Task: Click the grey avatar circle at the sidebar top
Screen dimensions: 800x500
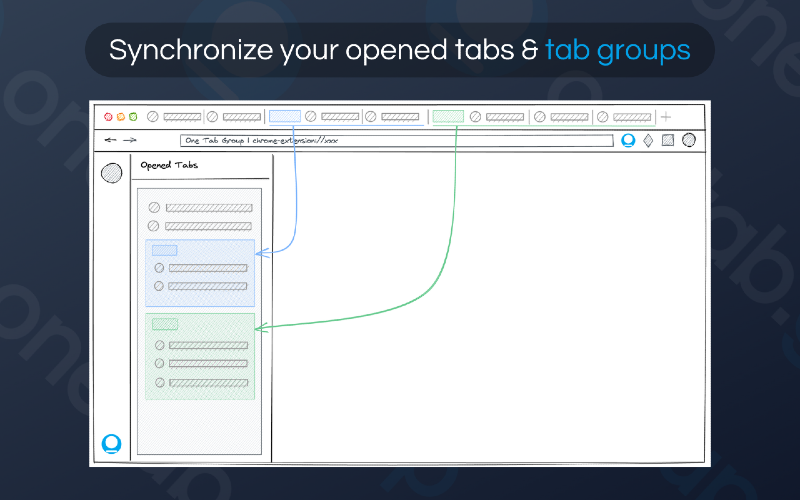Action: pos(112,173)
